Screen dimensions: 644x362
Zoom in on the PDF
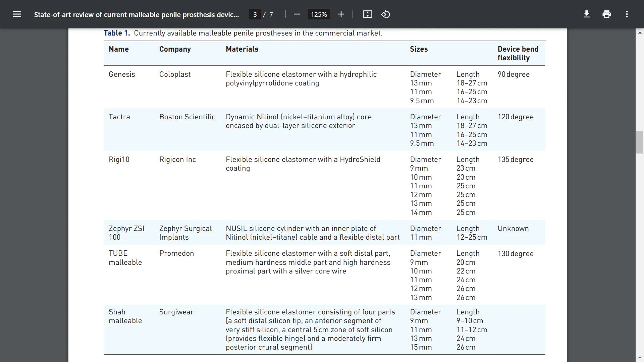(341, 14)
